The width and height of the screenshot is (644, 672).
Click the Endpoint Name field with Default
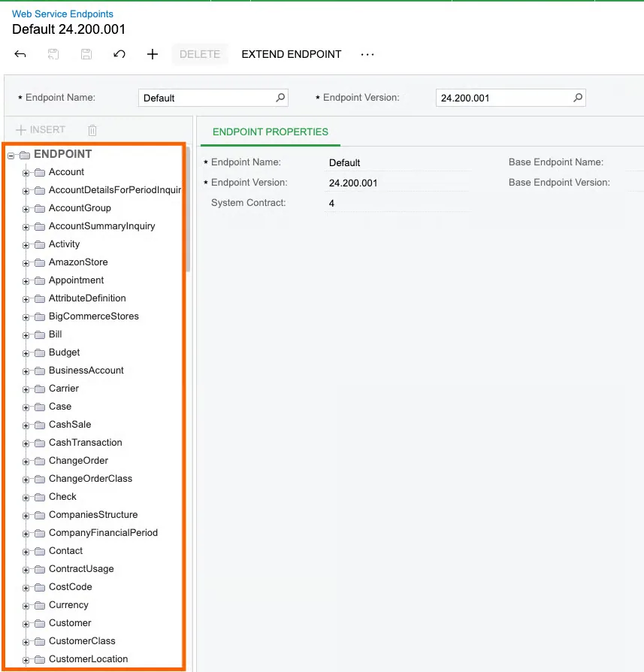213,98
